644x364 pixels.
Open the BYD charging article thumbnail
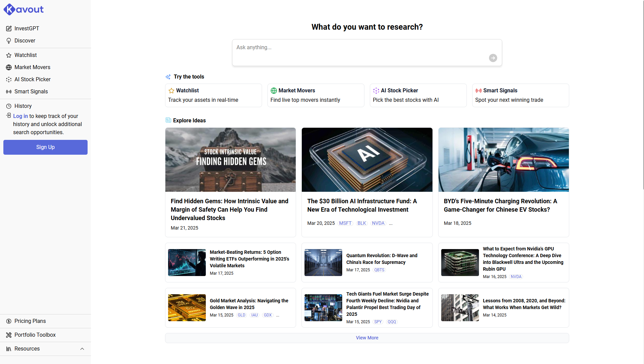click(503, 160)
